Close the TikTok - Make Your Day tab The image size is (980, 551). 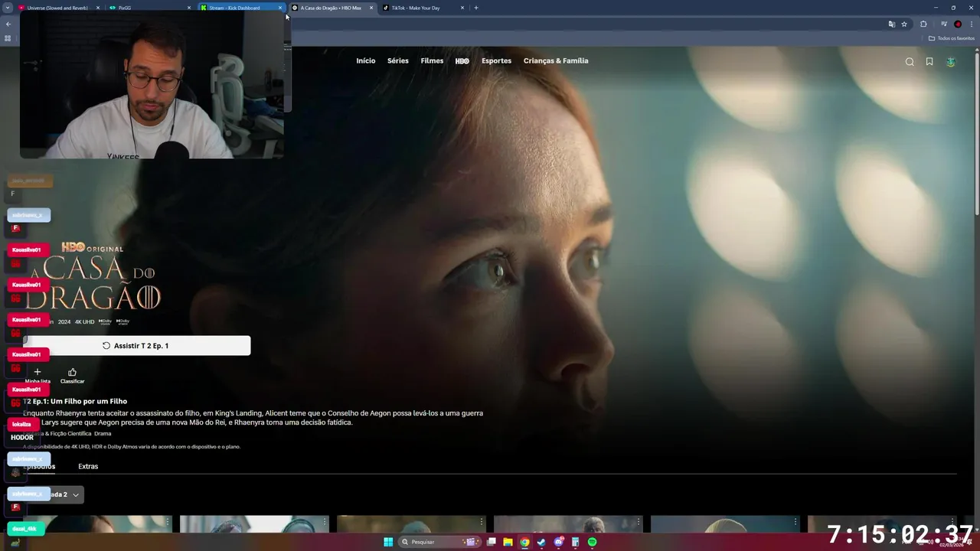click(x=462, y=8)
